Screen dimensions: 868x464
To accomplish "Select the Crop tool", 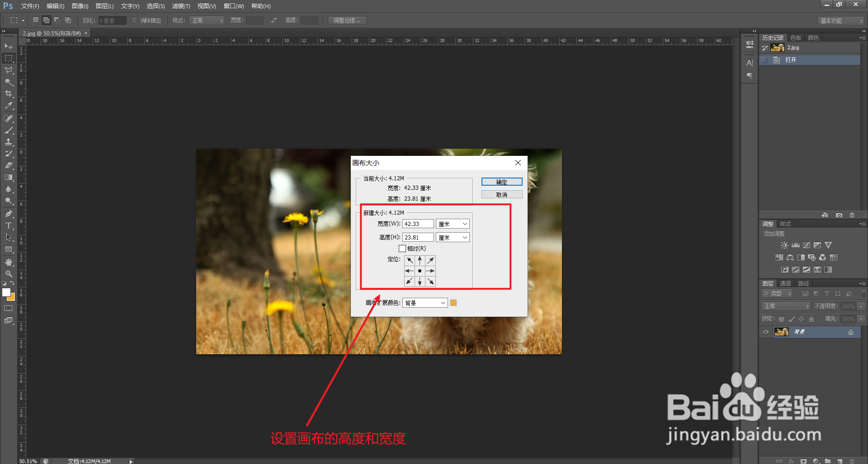I will (9, 94).
